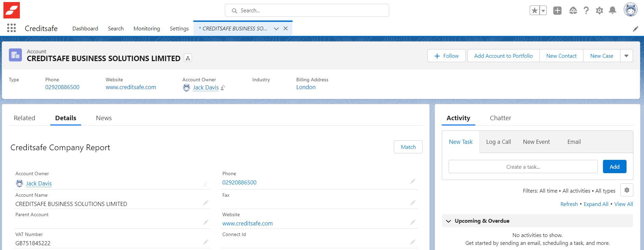This screenshot has width=644, height=250.
Task: Open the Monitoring nav item
Action: [146, 29]
